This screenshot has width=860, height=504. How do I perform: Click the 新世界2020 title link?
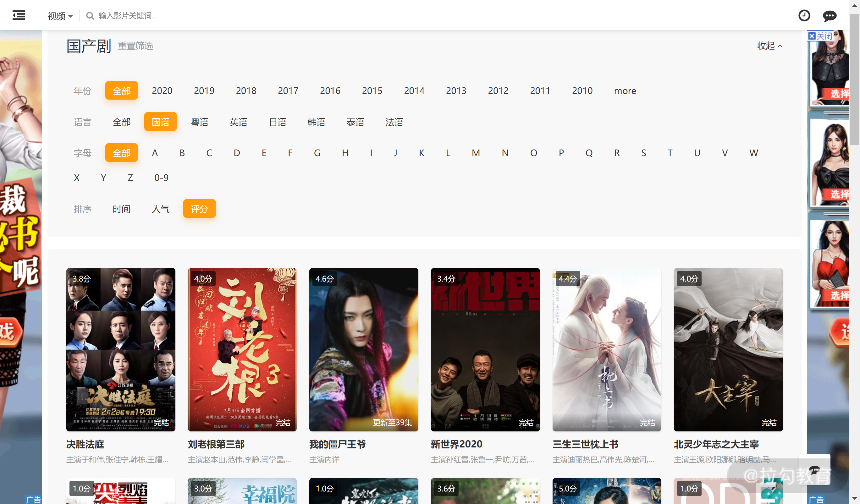coord(457,444)
